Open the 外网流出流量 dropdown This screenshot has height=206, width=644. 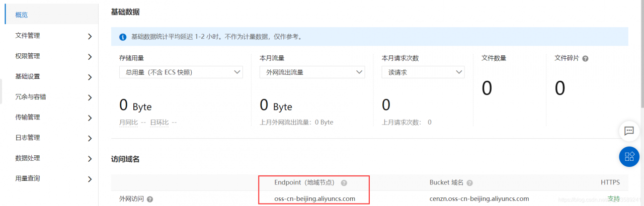tap(312, 72)
